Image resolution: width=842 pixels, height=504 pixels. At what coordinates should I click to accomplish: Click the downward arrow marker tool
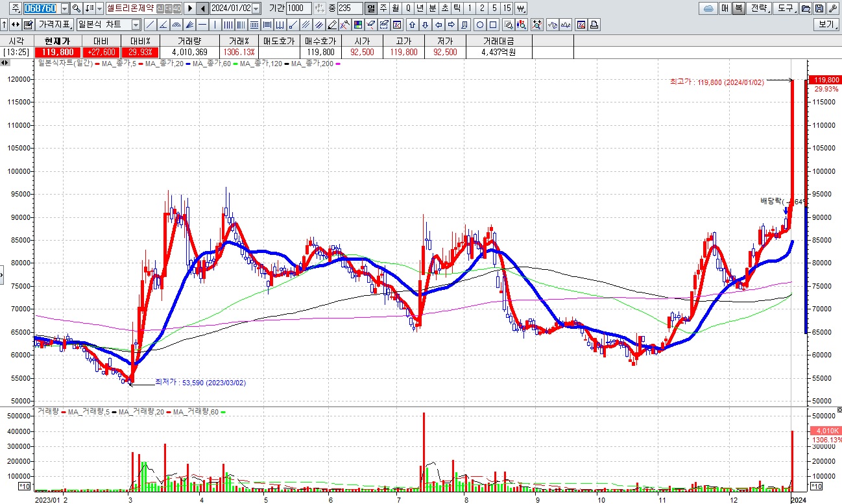[x=426, y=25]
